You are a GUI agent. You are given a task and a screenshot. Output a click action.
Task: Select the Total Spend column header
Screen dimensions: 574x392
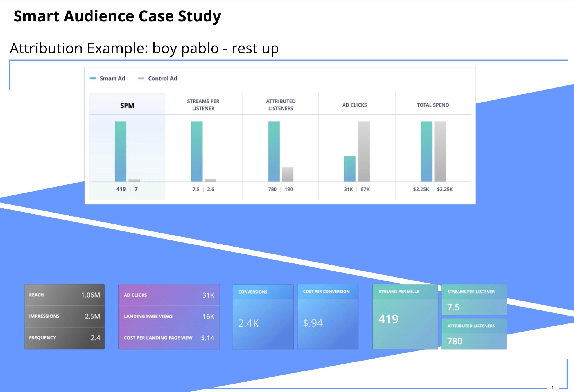click(433, 105)
